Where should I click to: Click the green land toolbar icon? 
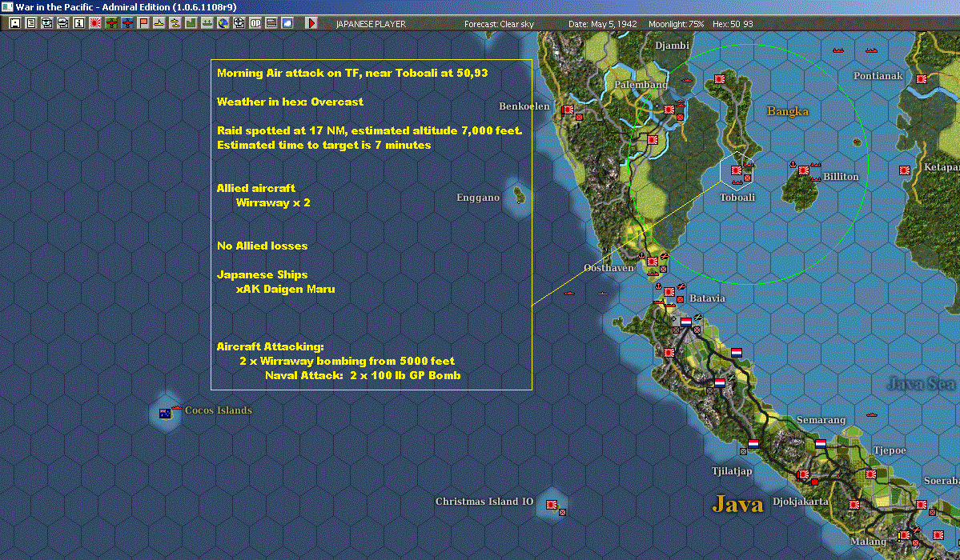tap(191, 23)
